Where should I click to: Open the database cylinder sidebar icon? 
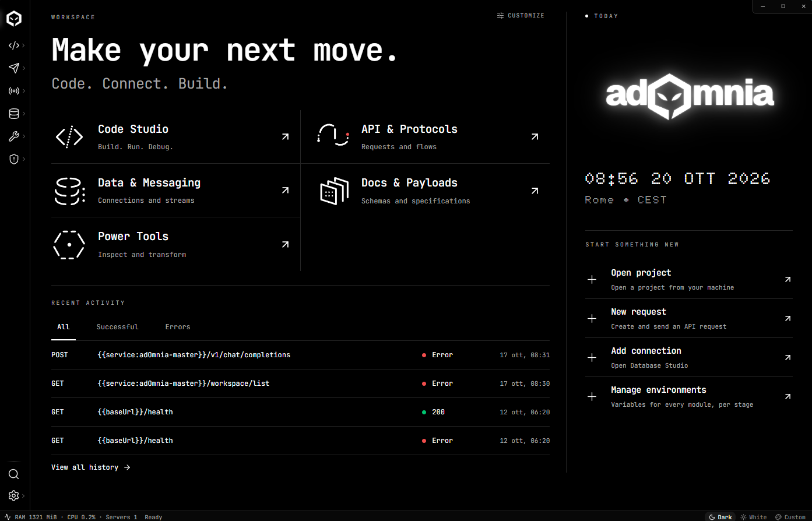14,114
